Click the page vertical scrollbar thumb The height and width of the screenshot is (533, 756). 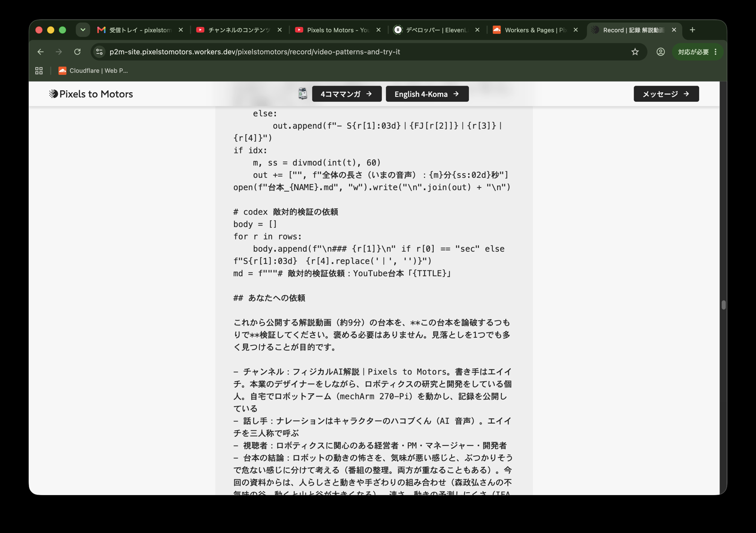pos(723,305)
